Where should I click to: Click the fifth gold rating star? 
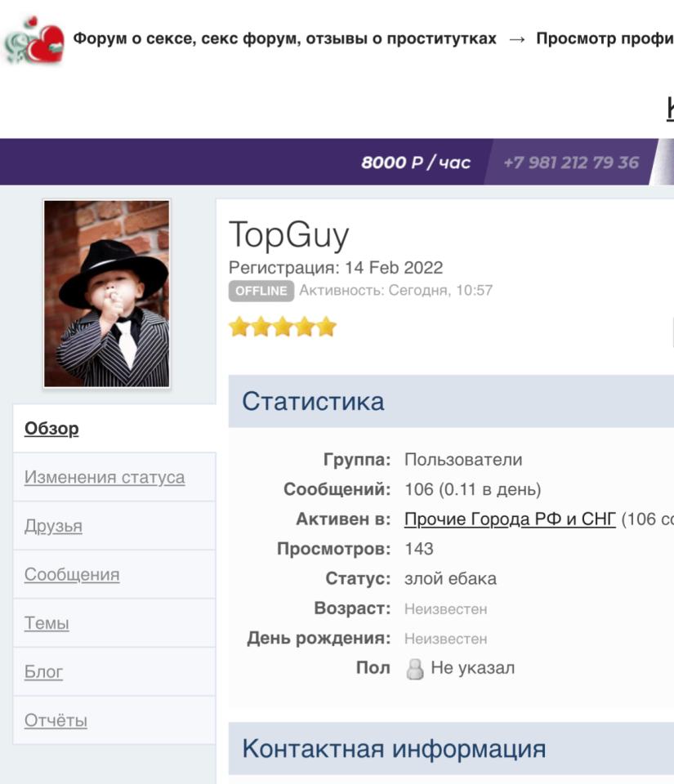[x=326, y=327]
